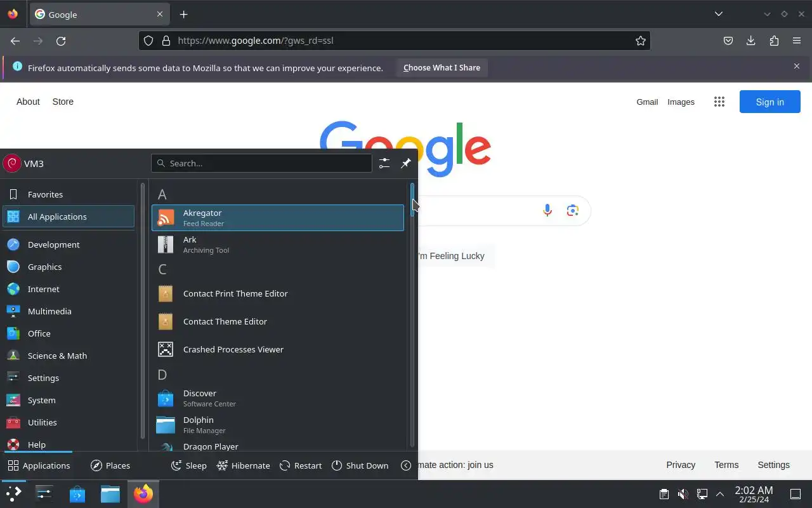Open clipboard tray icon
The image size is (812, 508).
click(x=664, y=494)
